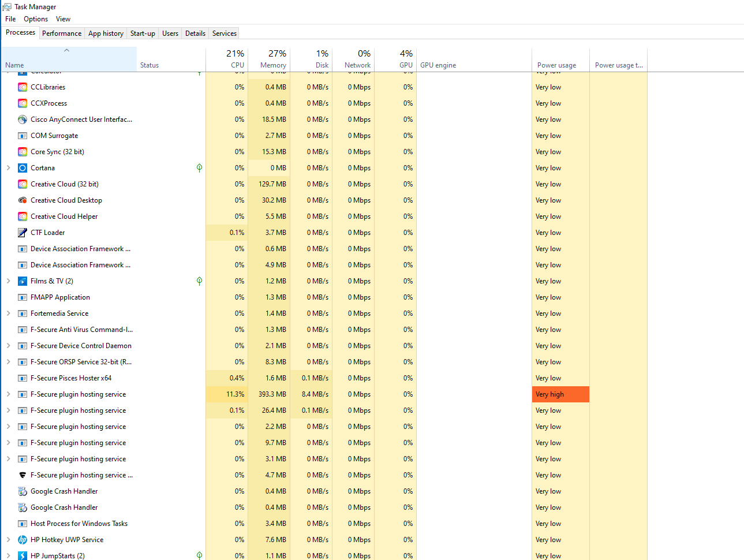Click the Films & TV play icon
744x560 pixels.
pos(23,281)
